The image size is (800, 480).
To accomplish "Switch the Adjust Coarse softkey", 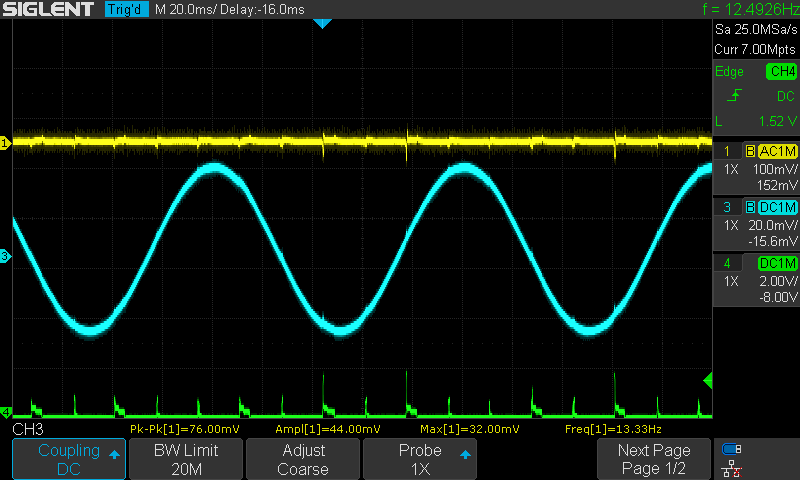I will point(303,459).
